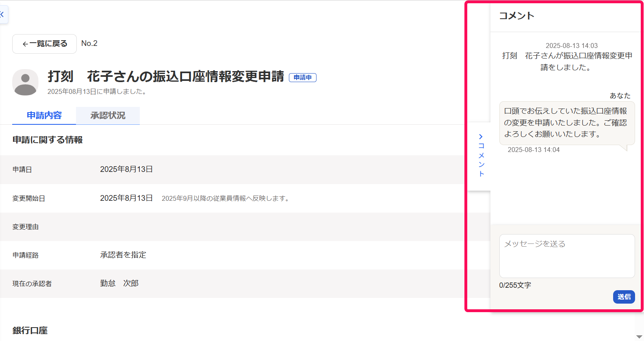Viewport: 644px width, 341px height.
Task: Click the 申請日 row label
Action: pyautogui.click(x=22, y=169)
